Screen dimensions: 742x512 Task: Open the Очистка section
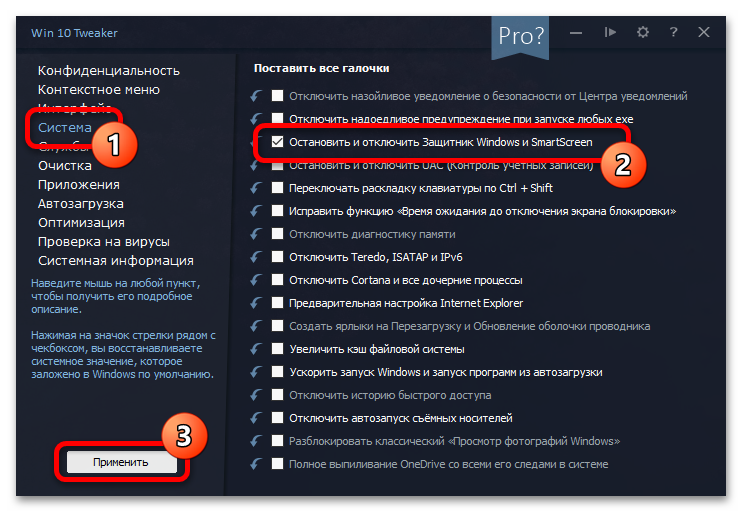click(x=65, y=166)
